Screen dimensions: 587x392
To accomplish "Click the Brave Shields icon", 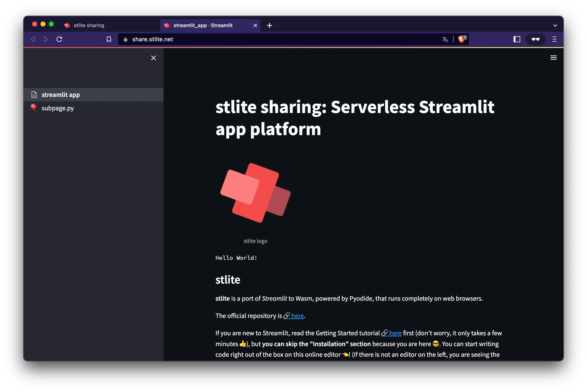I will pos(461,39).
